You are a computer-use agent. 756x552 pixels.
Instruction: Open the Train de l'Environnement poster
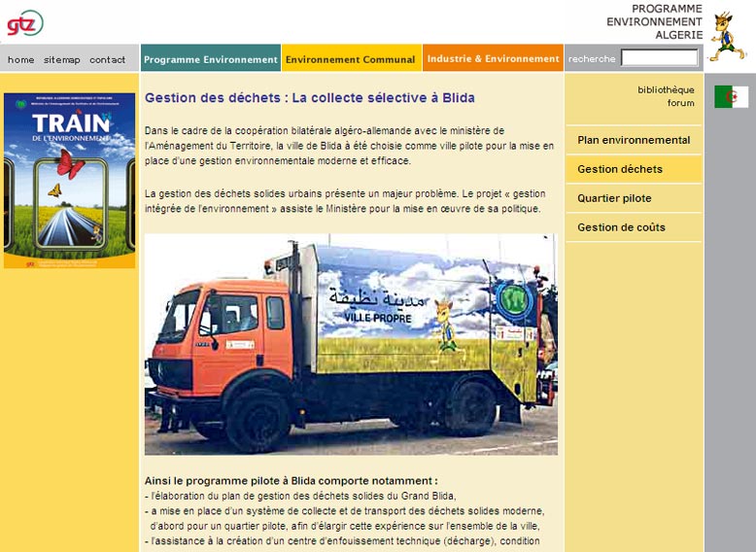tap(69, 181)
